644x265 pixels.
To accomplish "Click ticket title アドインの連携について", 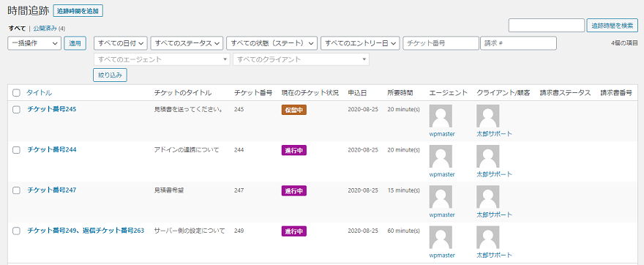I will [187, 149].
